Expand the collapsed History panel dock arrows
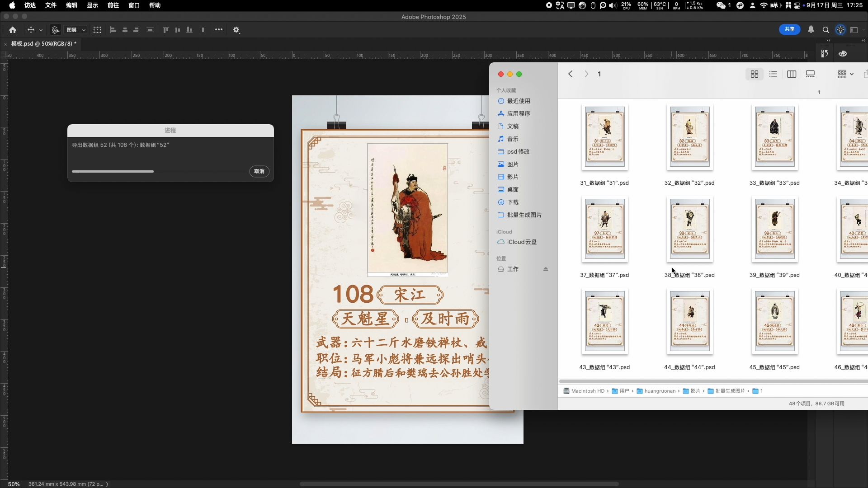 [829, 41]
